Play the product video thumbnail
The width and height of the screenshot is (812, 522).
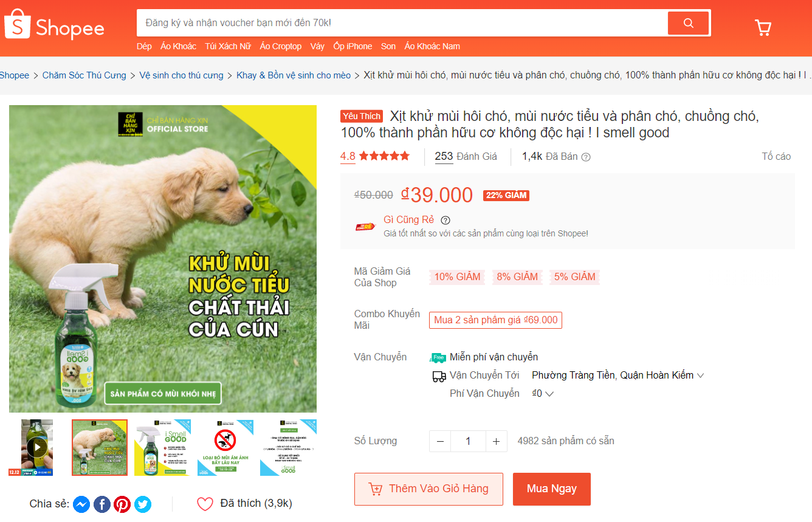point(37,447)
